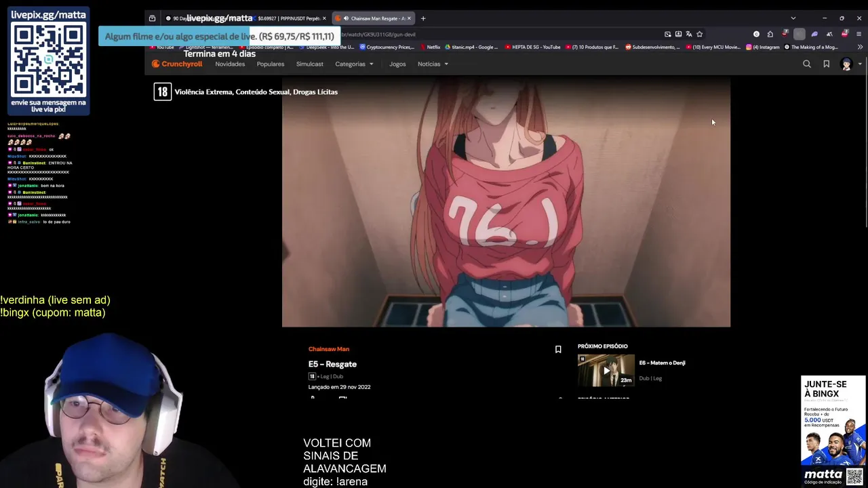Image resolution: width=868 pixels, height=488 pixels.
Task: Open The Making of a Mog bookmark
Action: (811, 47)
